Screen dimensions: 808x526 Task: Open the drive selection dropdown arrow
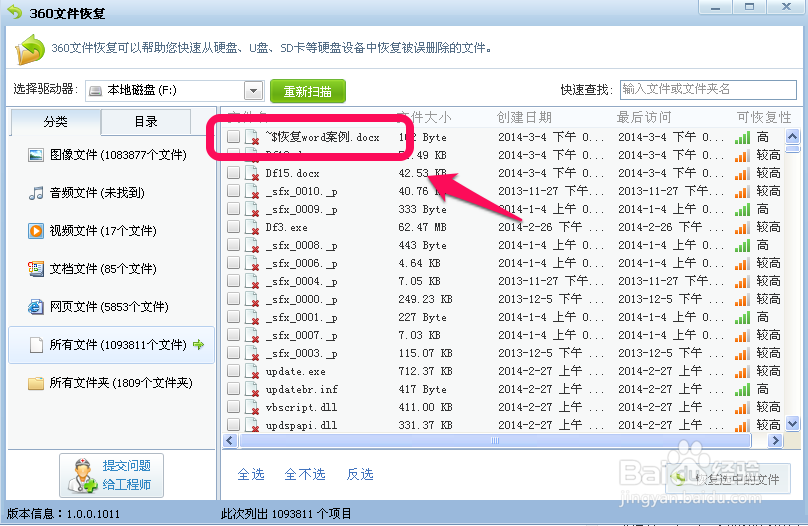coord(253,91)
